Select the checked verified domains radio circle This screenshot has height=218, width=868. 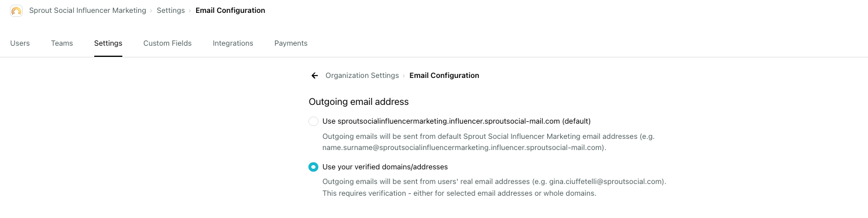point(313,167)
